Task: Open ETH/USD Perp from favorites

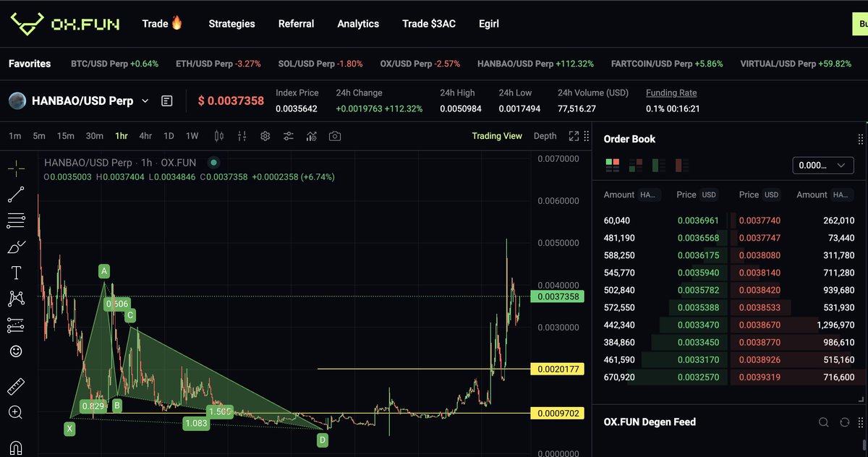Action: tap(218, 64)
